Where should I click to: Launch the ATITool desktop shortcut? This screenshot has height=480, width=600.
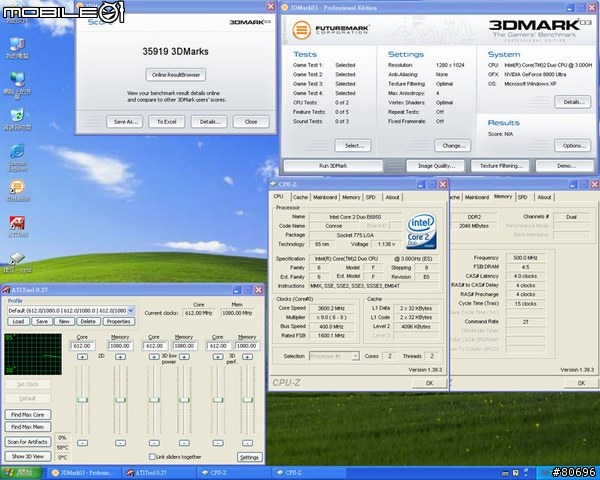pos(17,226)
